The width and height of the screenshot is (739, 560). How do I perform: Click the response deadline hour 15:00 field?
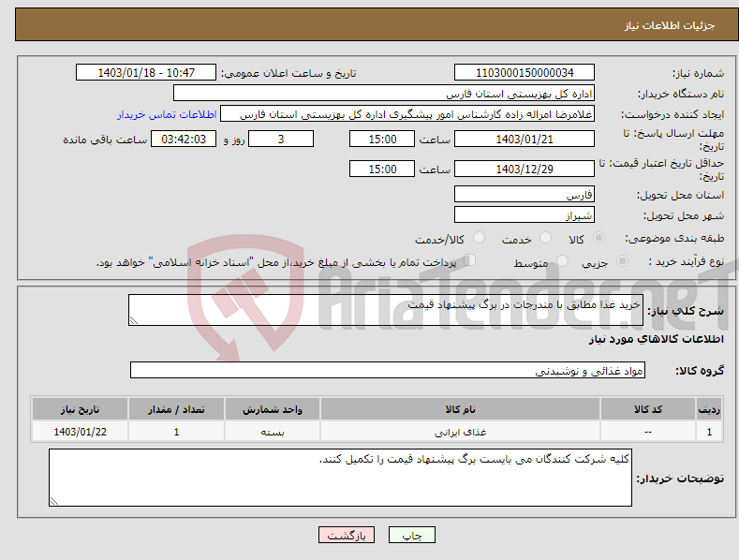pos(382,139)
